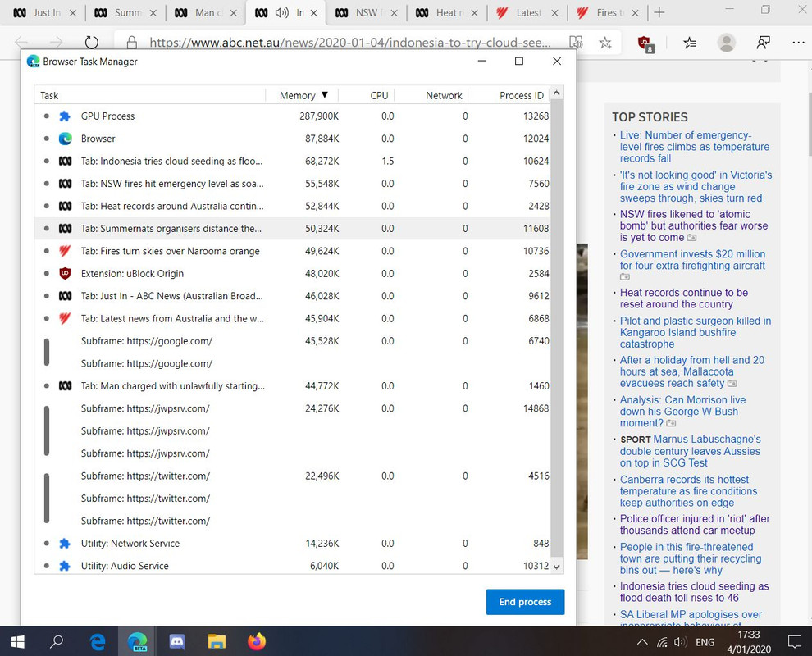Open legacy Edge from taskbar
812x656 pixels.
98,642
